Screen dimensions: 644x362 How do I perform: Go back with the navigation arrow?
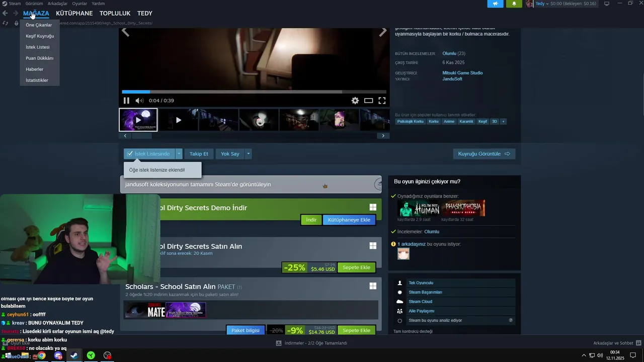pyautogui.click(x=5, y=13)
